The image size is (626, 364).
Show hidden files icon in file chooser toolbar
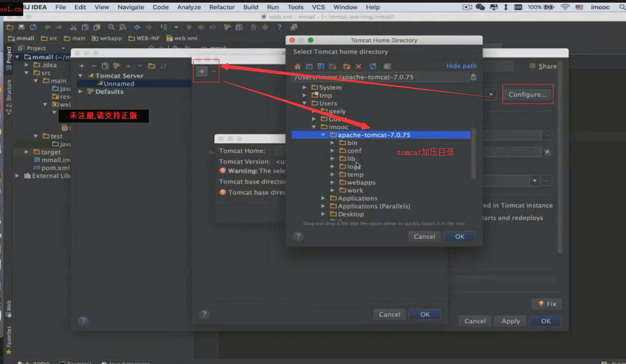click(387, 66)
